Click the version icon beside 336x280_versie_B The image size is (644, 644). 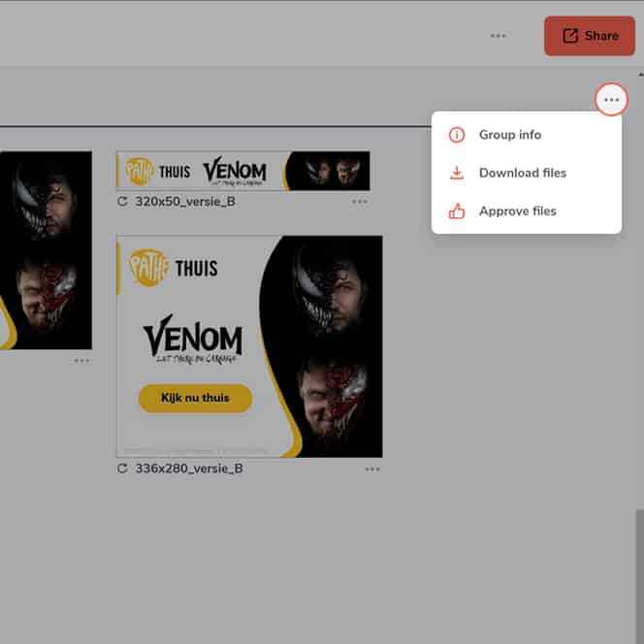click(122, 468)
